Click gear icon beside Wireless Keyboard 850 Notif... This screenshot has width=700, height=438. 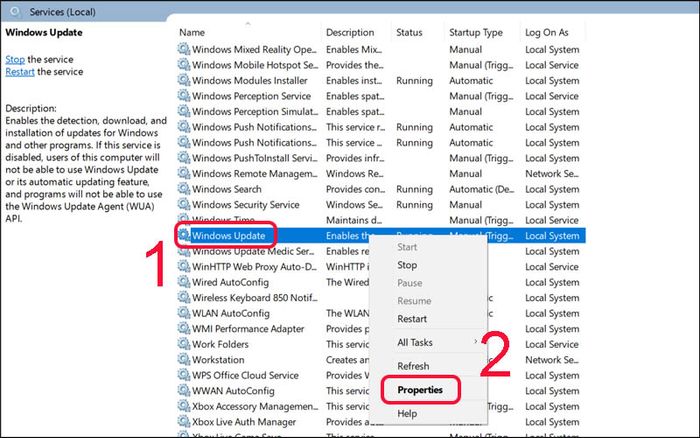coord(183,297)
